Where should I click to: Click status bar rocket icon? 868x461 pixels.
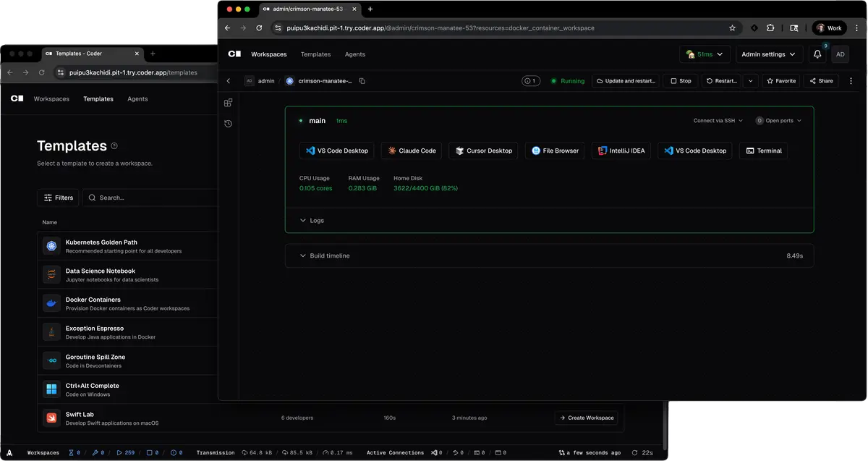(x=9, y=452)
